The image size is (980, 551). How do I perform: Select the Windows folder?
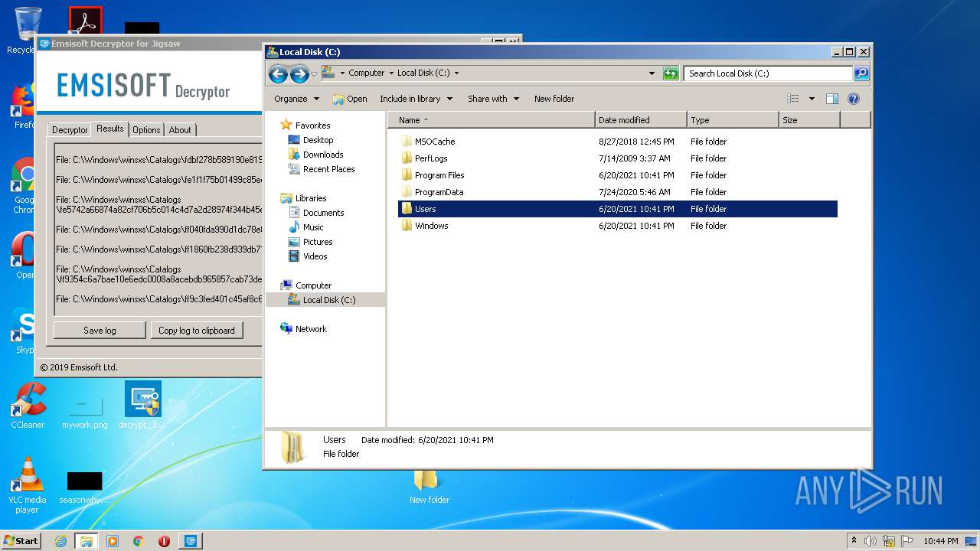click(x=431, y=226)
